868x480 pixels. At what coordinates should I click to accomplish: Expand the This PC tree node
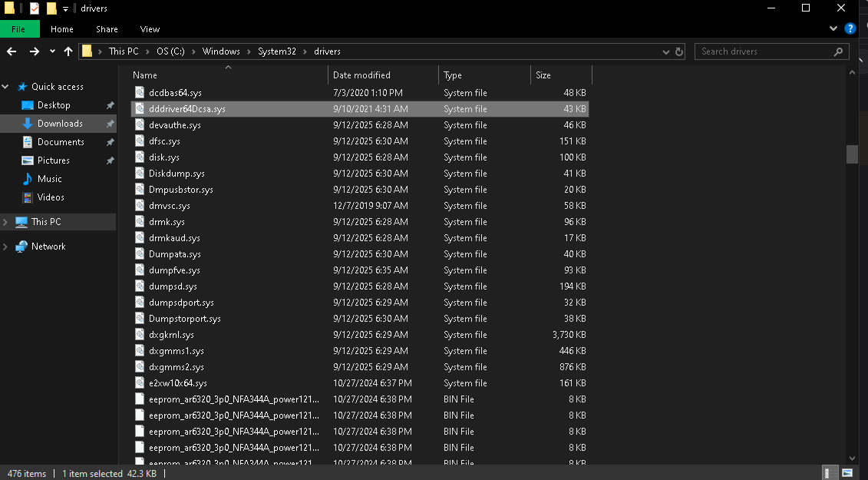coord(5,222)
